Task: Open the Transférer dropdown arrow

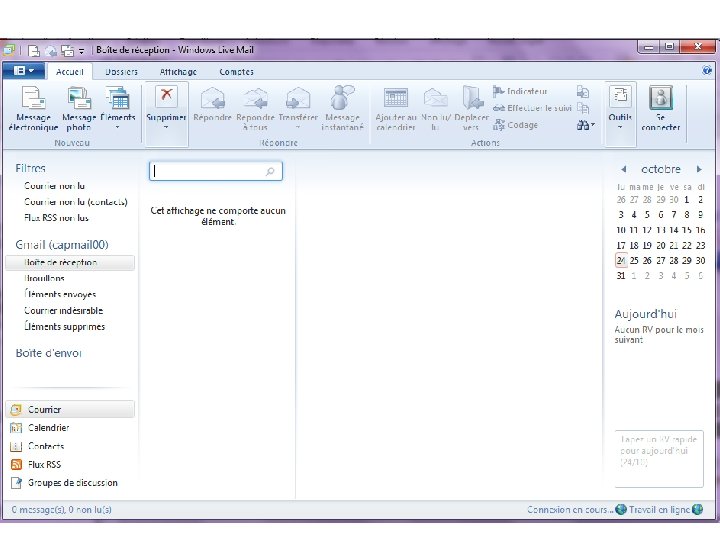Action: [298, 128]
